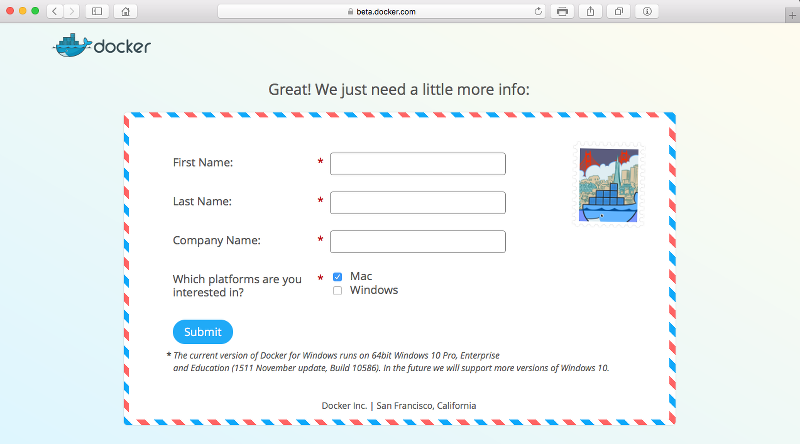Screen dimensions: 800x444
Task: Go forward with Safari's forward arrow
Action: tap(71, 11)
